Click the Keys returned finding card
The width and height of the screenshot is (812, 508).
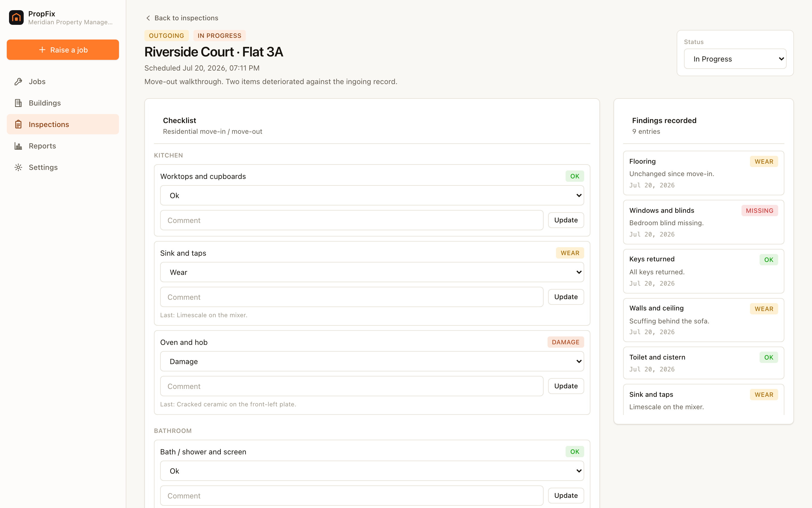703,271
